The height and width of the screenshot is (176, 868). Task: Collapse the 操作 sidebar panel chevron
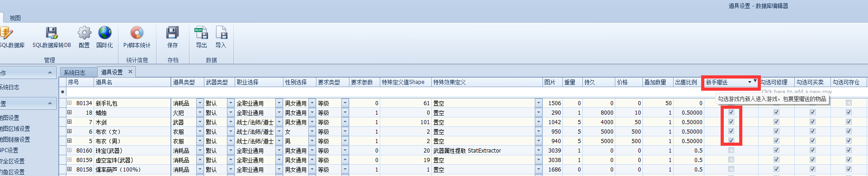pos(50,73)
